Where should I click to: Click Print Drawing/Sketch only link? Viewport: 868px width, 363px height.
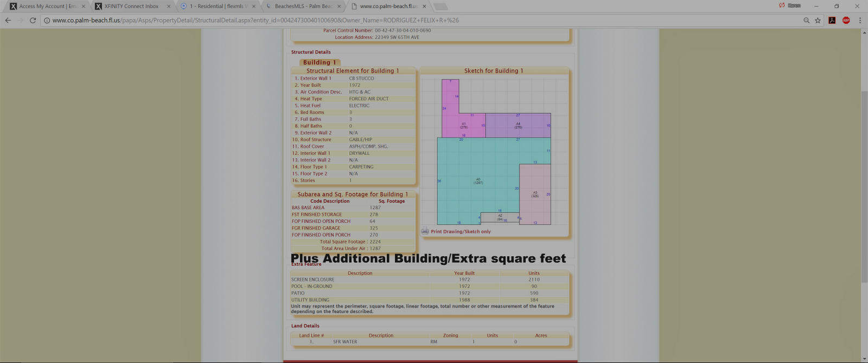pyautogui.click(x=461, y=231)
